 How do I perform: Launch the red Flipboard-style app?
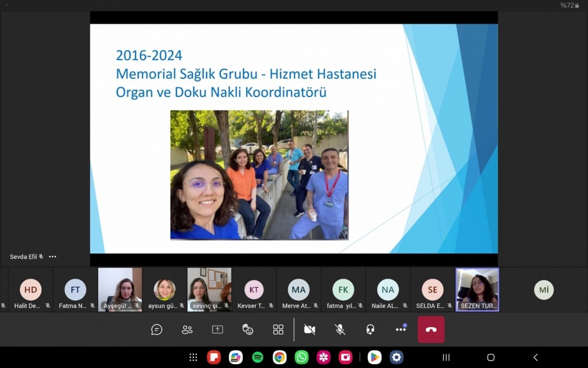pyautogui.click(x=214, y=357)
